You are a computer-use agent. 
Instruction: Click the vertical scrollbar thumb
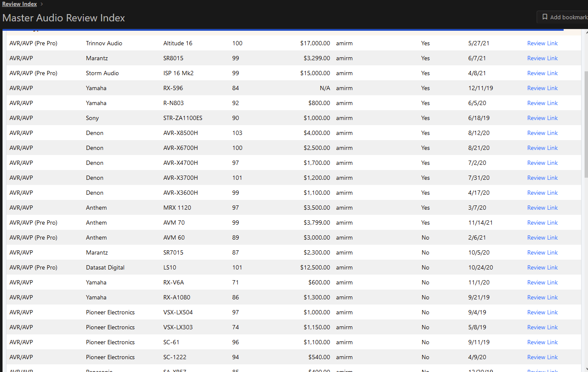[x=586, y=124]
